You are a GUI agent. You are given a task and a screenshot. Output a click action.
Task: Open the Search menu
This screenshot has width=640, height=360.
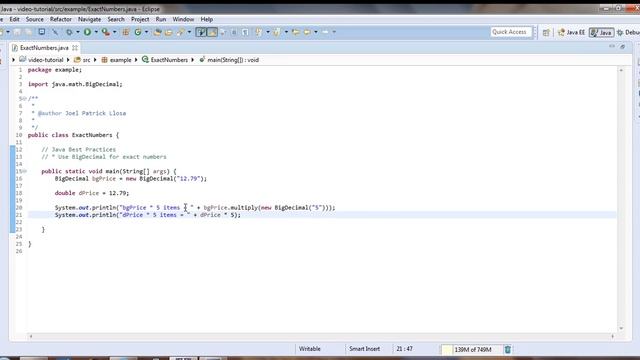[116, 19]
